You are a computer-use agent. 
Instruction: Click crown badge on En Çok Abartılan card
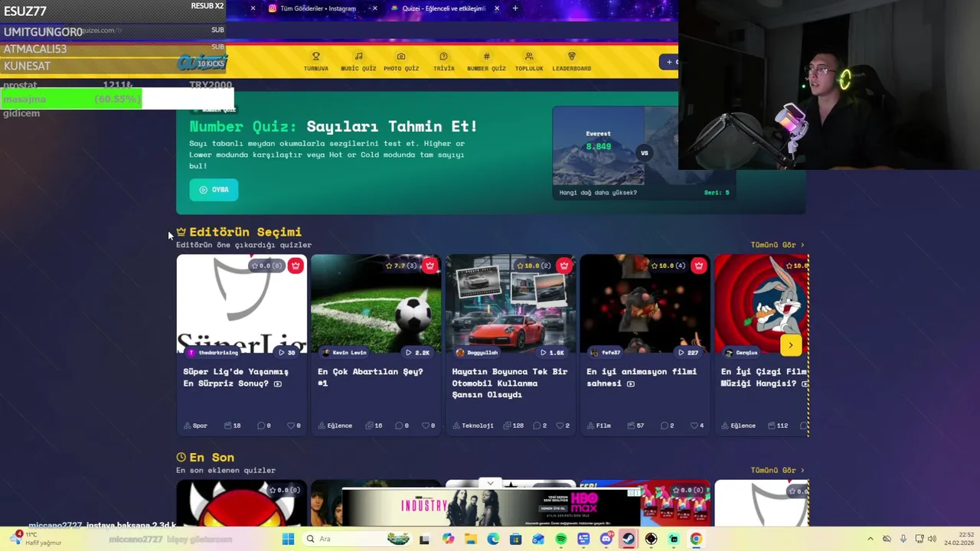[430, 266]
